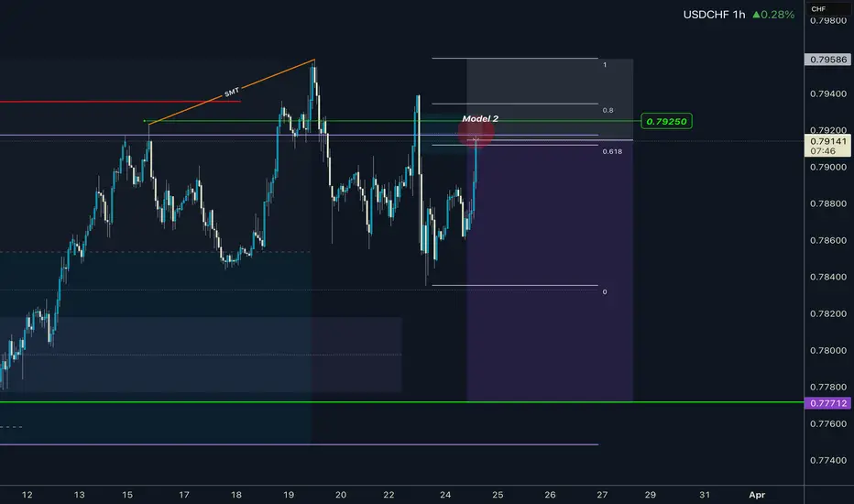Click the Apr date on time axis
This screenshot has width=854, height=504.
pos(757,495)
